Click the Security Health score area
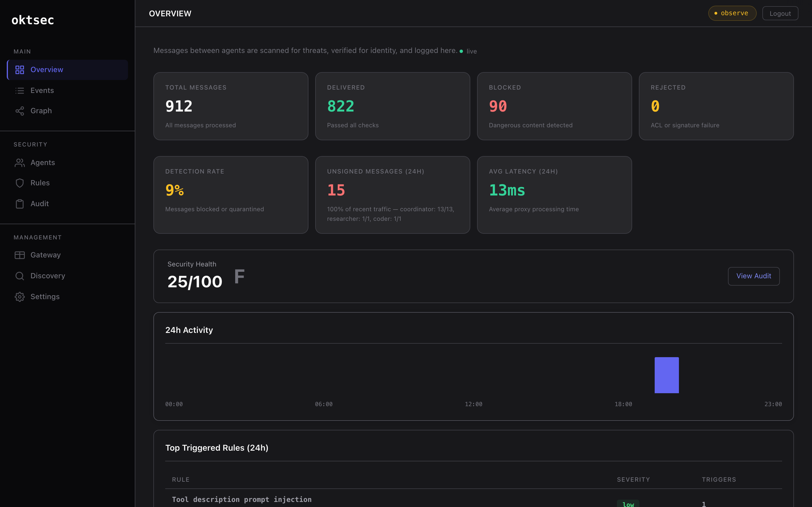Screen dimensions: 812x507 pyautogui.click(x=195, y=281)
